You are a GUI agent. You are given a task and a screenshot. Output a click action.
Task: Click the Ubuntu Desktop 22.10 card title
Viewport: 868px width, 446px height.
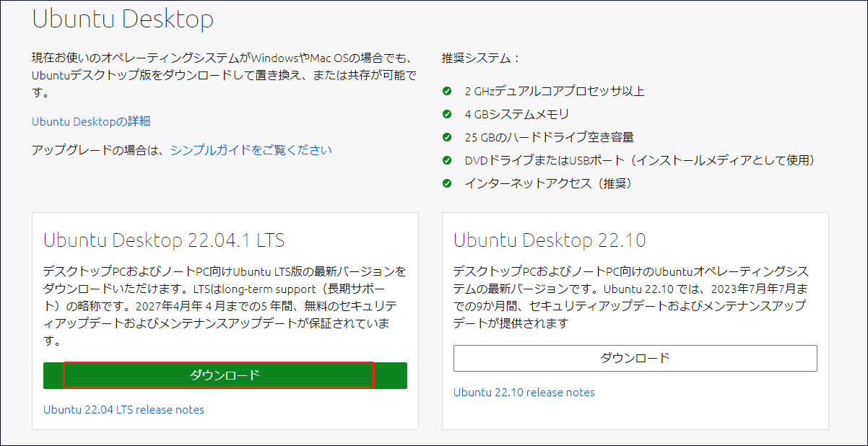pyautogui.click(x=550, y=240)
